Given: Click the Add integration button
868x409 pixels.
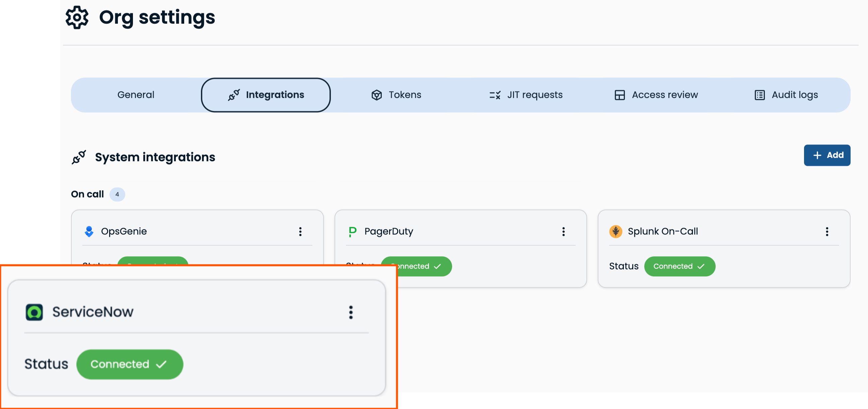Looking at the screenshot, I should (x=827, y=155).
